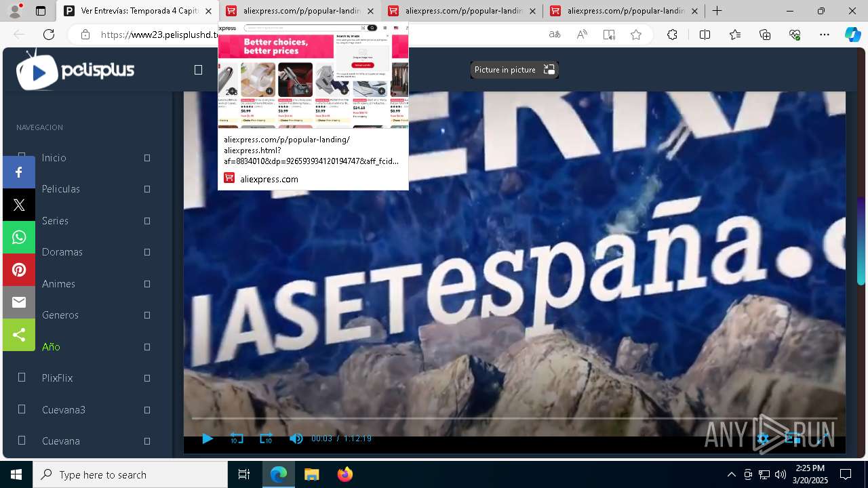This screenshot has height=488, width=868.
Task: Add this page to favorites
Action: pos(636,35)
